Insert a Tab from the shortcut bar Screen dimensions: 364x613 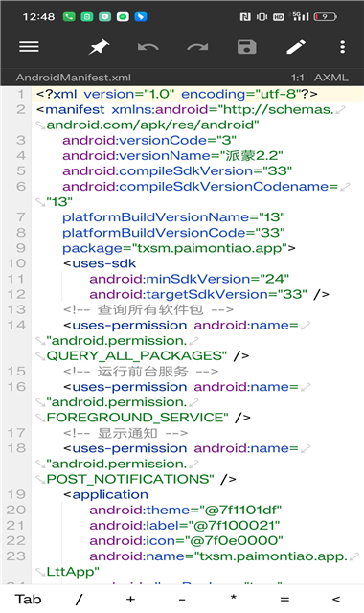[28, 599]
